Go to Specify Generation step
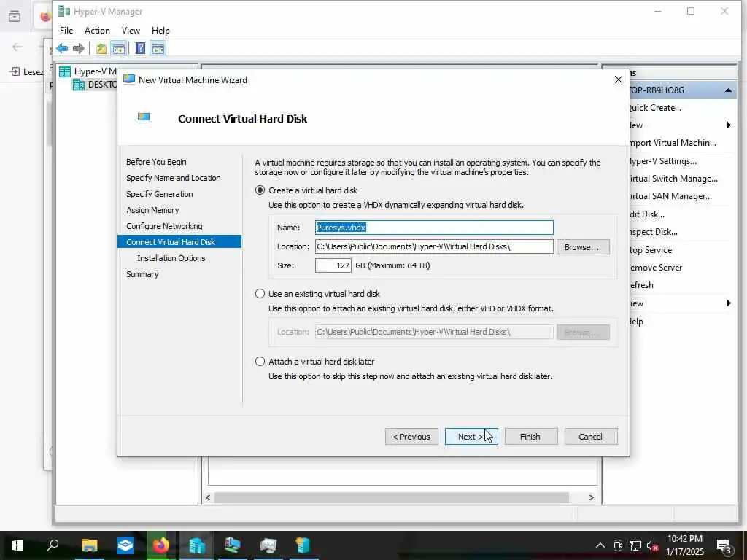Screen dimensions: 747x560 coord(160,194)
